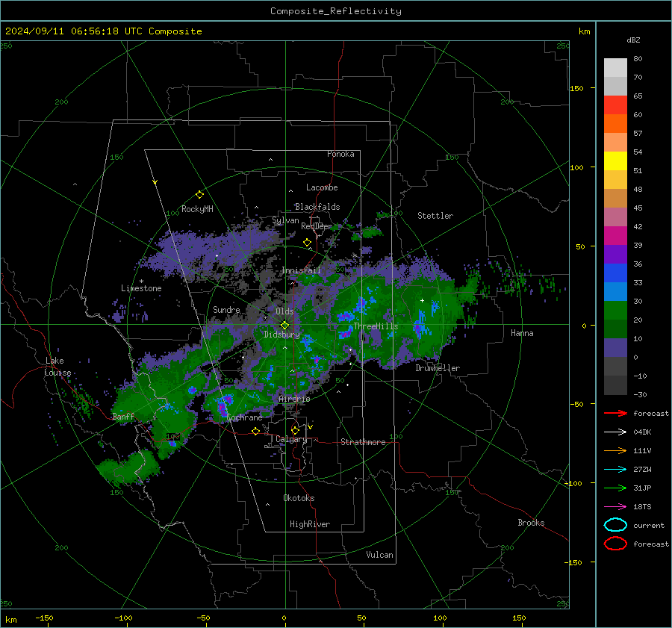Click the red 'forecast' ellipse legend icon
Screen dimensions: 672x628
615,544
